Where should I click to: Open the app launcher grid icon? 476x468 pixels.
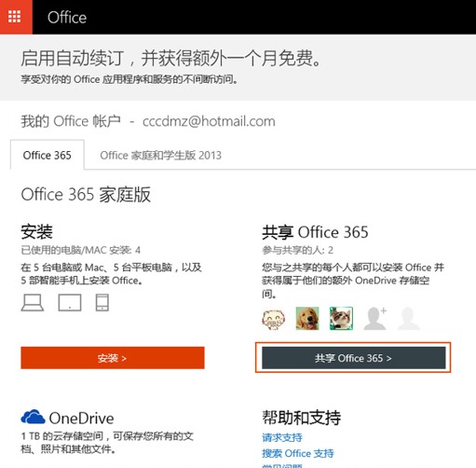(x=15, y=17)
